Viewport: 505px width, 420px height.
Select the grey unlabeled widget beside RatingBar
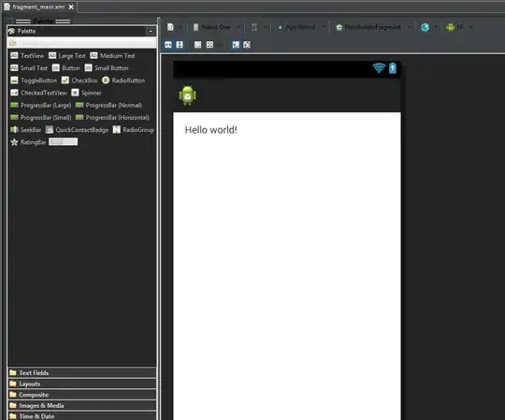coord(64,142)
